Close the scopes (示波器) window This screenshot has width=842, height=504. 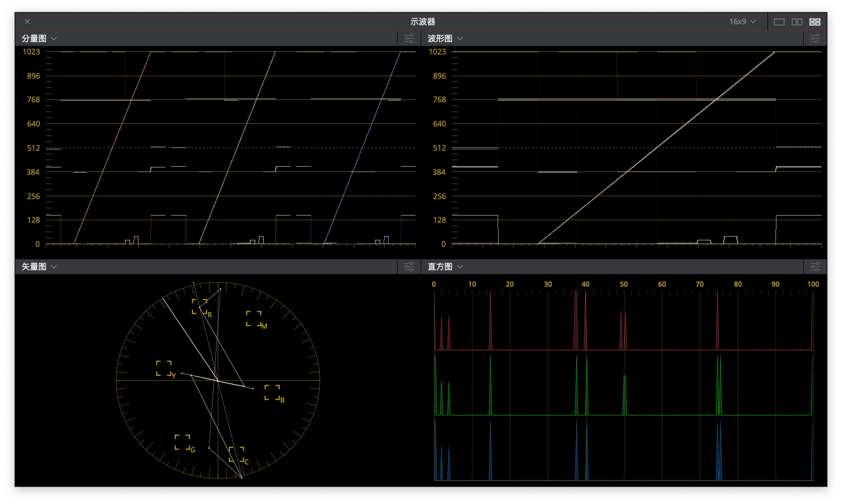(x=27, y=22)
